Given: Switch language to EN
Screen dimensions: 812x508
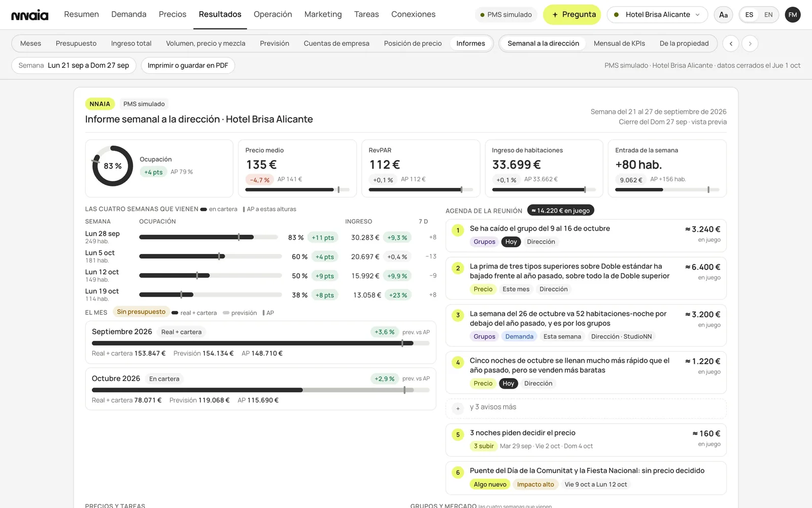Looking at the screenshot, I should [x=768, y=15].
